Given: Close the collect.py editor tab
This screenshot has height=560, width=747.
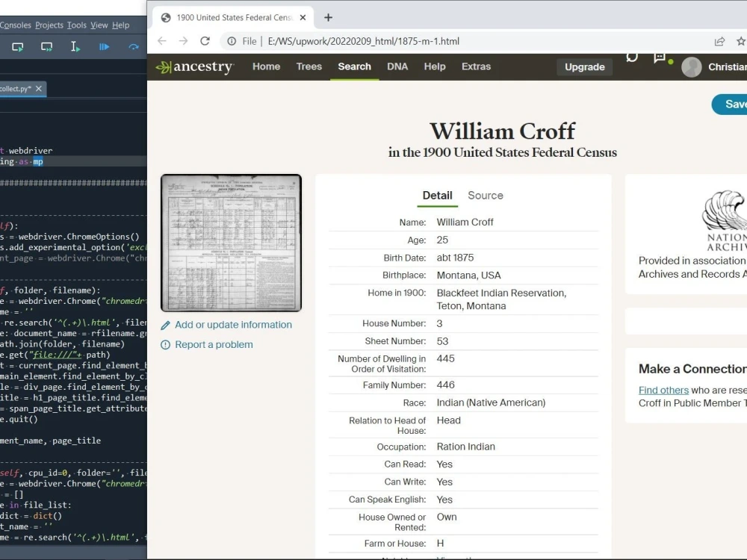Looking at the screenshot, I should click(39, 89).
